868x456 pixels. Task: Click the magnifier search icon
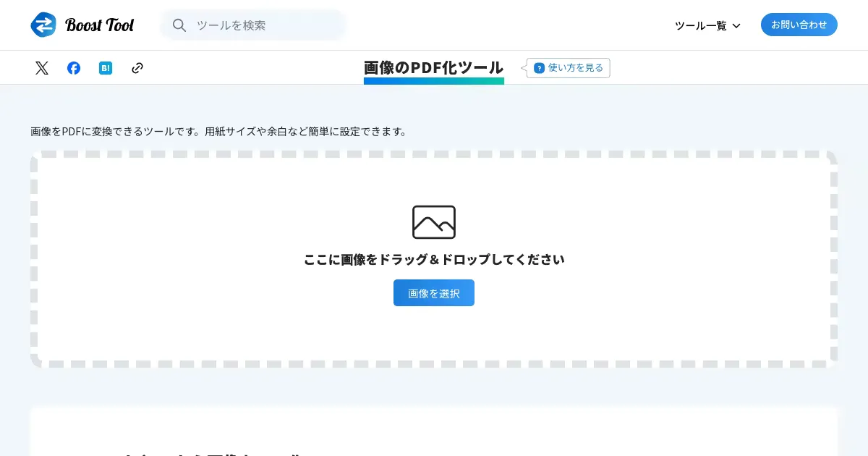click(179, 25)
